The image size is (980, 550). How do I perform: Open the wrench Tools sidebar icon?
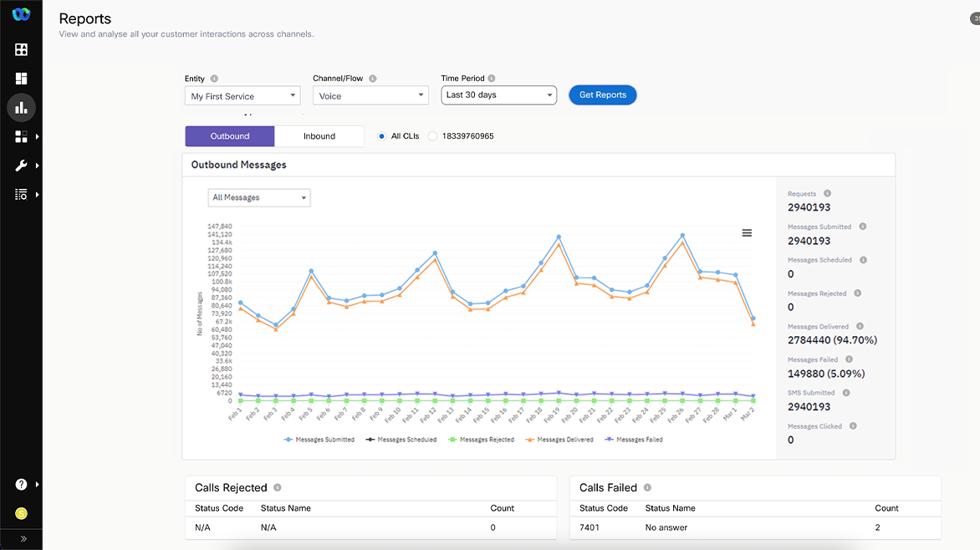click(x=21, y=166)
